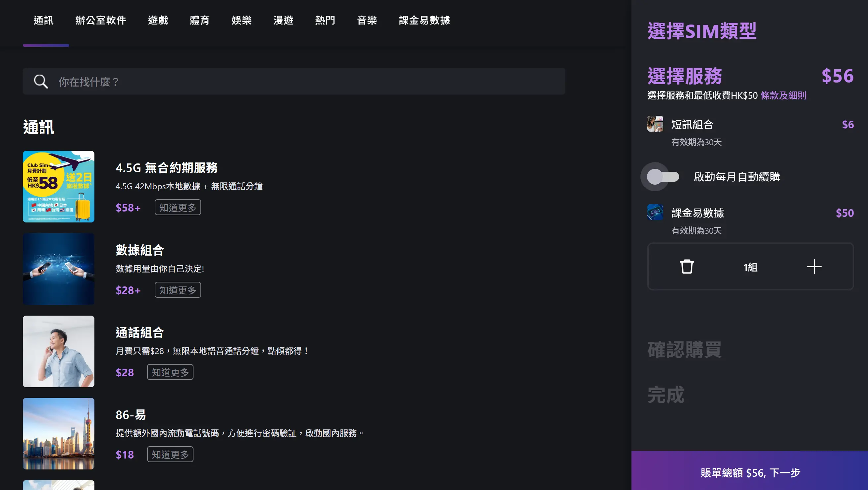Screen dimensions: 868x490
Task: Click 知道更多 under 數據組合
Action: [178, 290]
